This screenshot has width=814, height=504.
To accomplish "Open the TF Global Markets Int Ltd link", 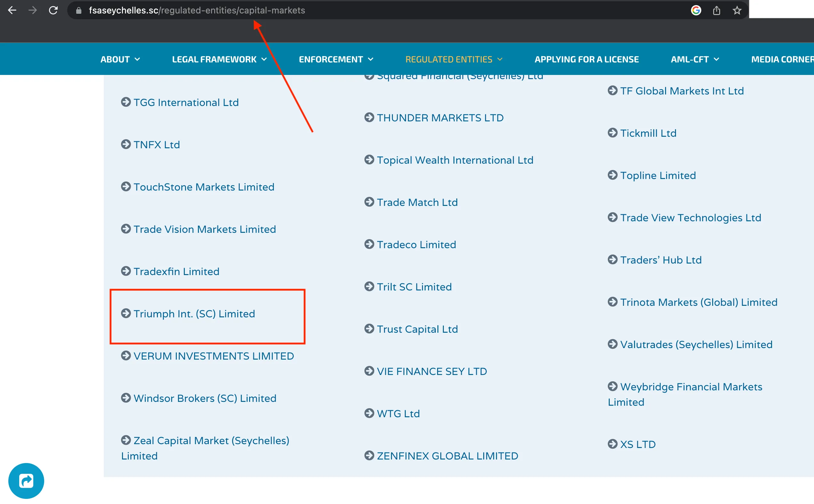I will tap(682, 91).
